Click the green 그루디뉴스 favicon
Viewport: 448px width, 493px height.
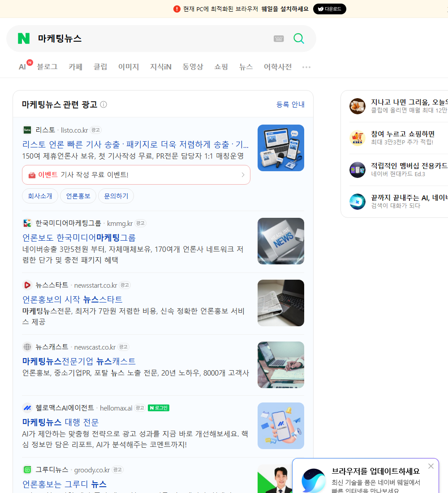click(27, 470)
